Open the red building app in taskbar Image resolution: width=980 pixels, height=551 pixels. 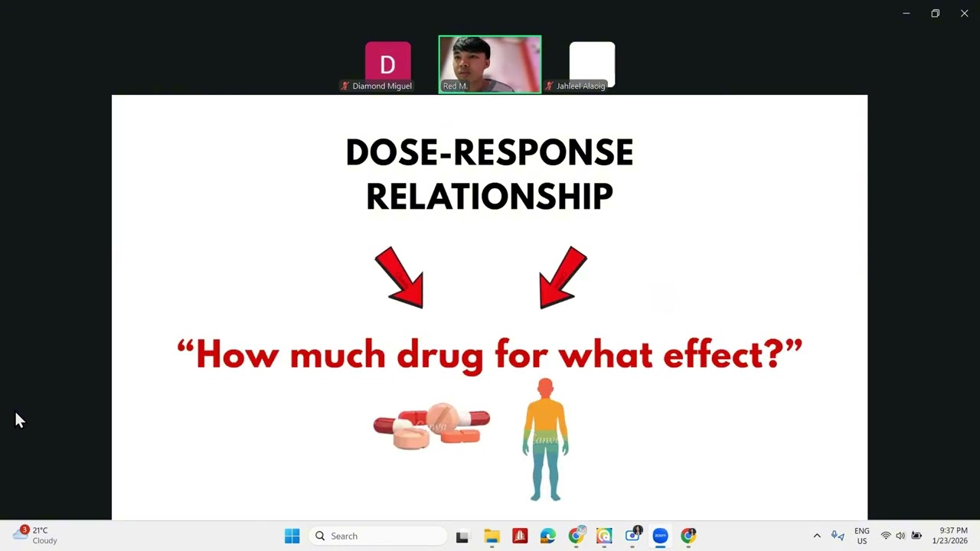click(520, 536)
